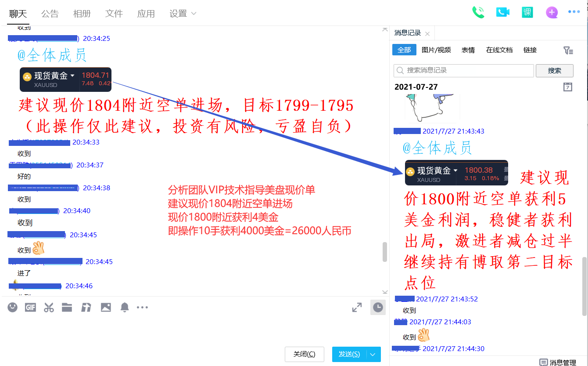Open the send file folder icon
Viewport: 588px width, 366px height.
pyautogui.click(x=67, y=308)
